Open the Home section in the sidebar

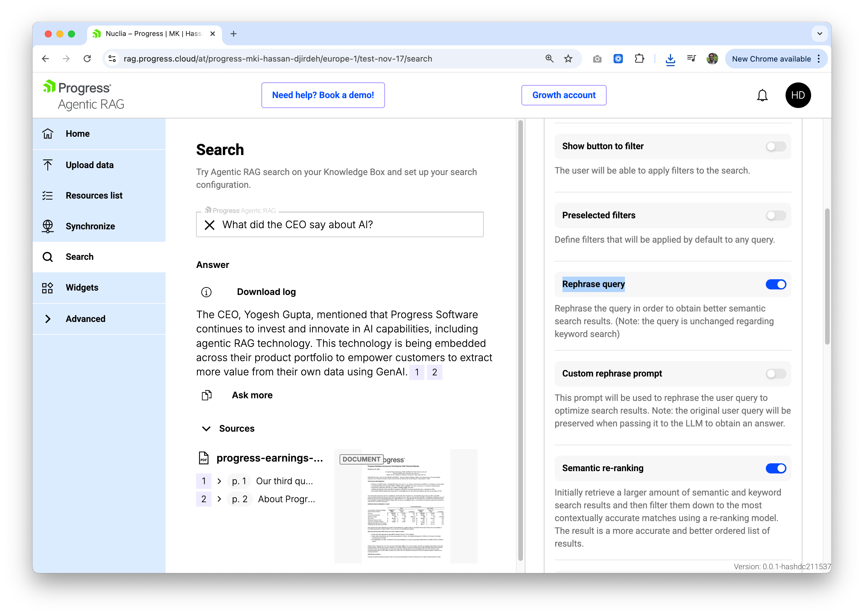point(78,134)
